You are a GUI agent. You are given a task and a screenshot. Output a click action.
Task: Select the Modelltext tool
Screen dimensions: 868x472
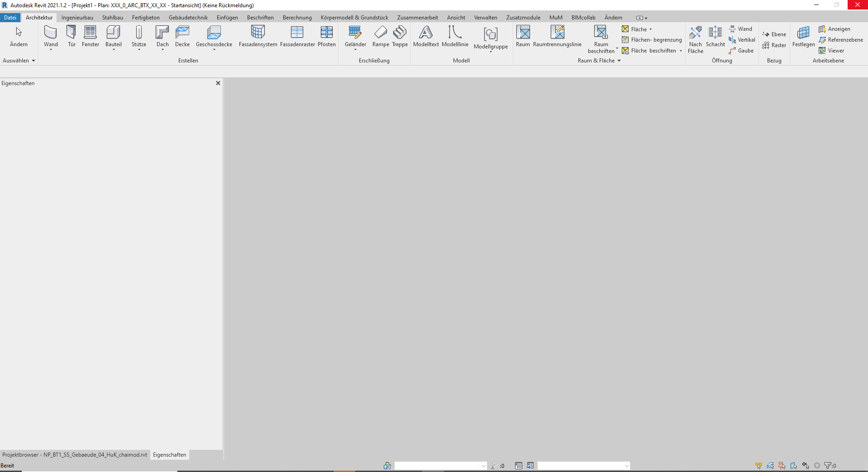tap(425, 36)
